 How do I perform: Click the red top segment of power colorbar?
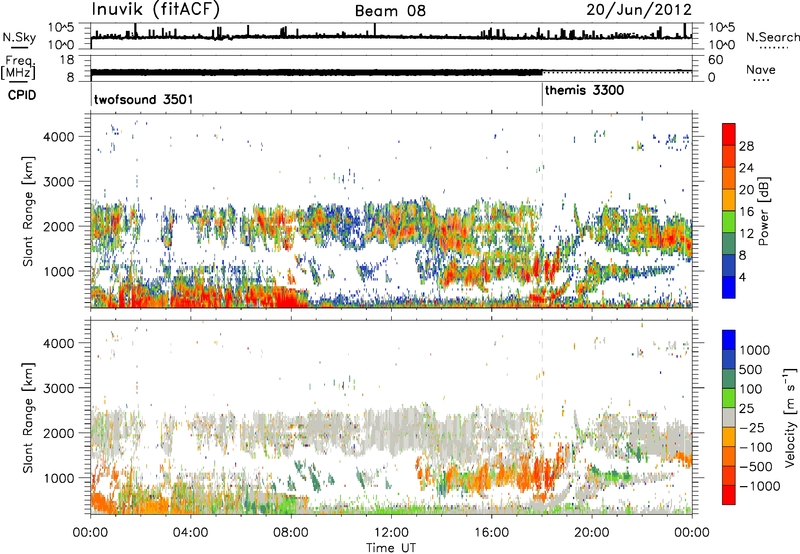729,135
